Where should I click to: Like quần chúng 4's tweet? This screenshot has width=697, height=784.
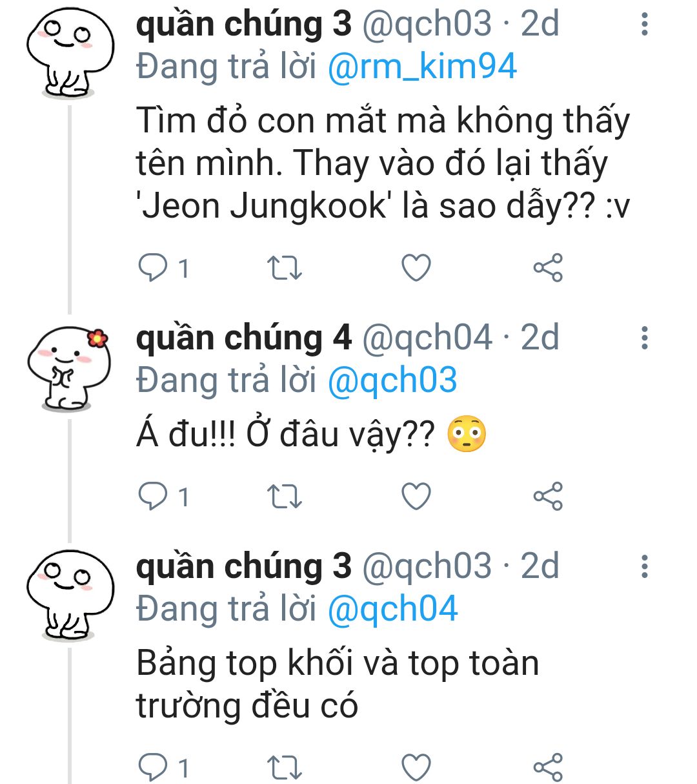click(416, 496)
